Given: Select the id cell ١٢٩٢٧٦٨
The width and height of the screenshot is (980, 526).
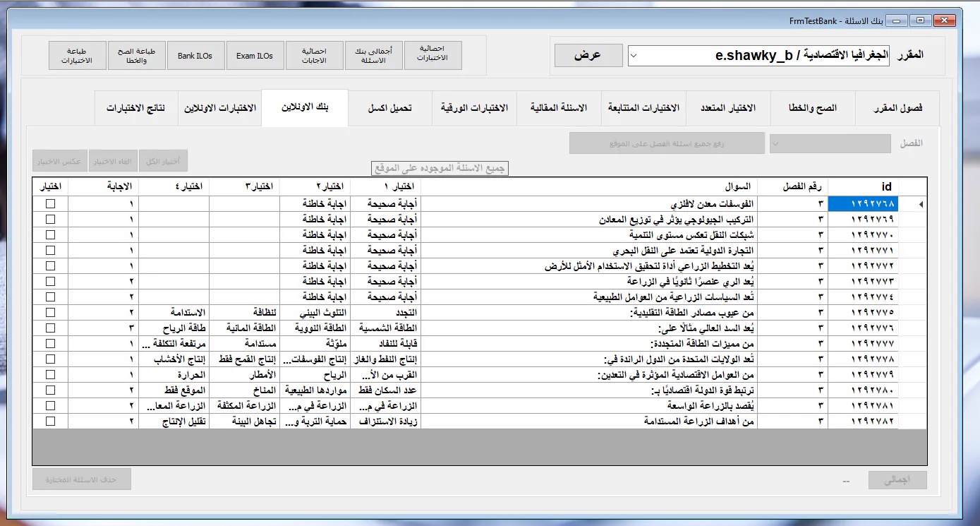Looking at the screenshot, I should click(863, 203).
